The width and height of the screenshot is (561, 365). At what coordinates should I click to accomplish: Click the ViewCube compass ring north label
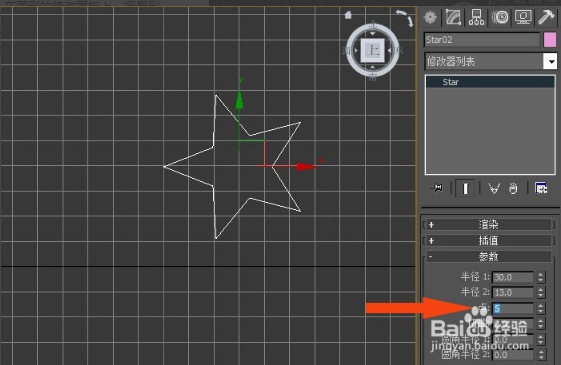click(x=373, y=25)
